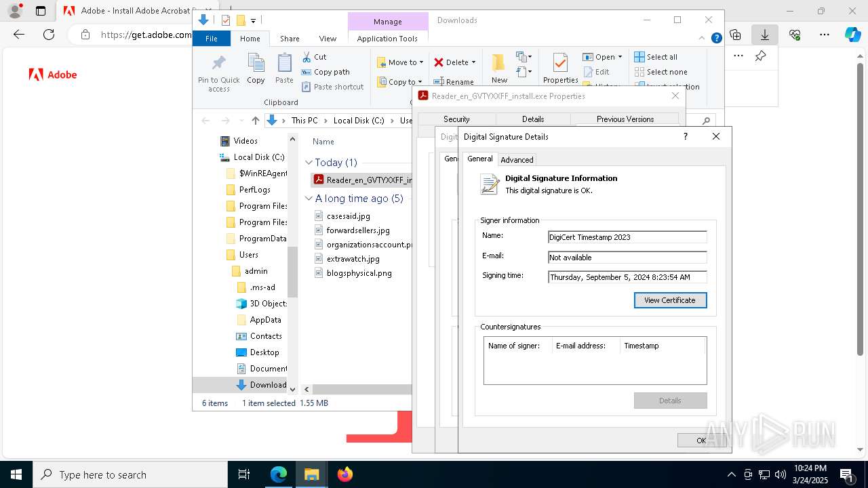
Task: Click the Edge refresh button
Action: tap(49, 35)
